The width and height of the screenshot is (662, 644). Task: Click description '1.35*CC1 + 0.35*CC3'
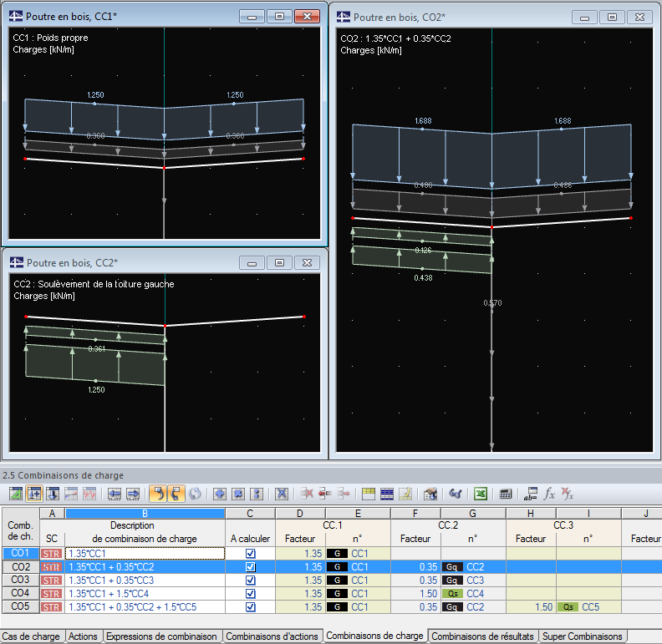[x=145, y=581]
